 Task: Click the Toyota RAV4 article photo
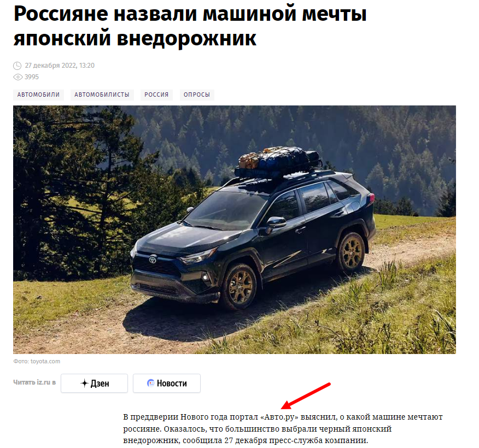235,229
